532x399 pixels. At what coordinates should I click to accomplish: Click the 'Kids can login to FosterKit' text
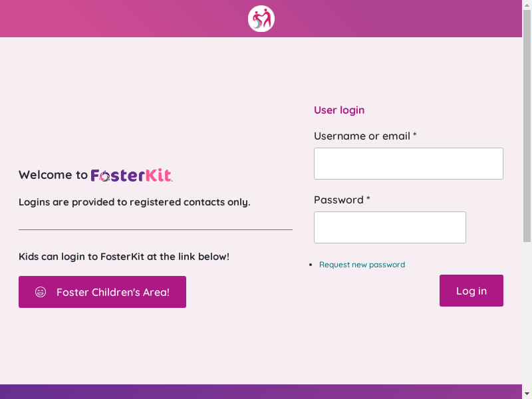tap(124, 257)
